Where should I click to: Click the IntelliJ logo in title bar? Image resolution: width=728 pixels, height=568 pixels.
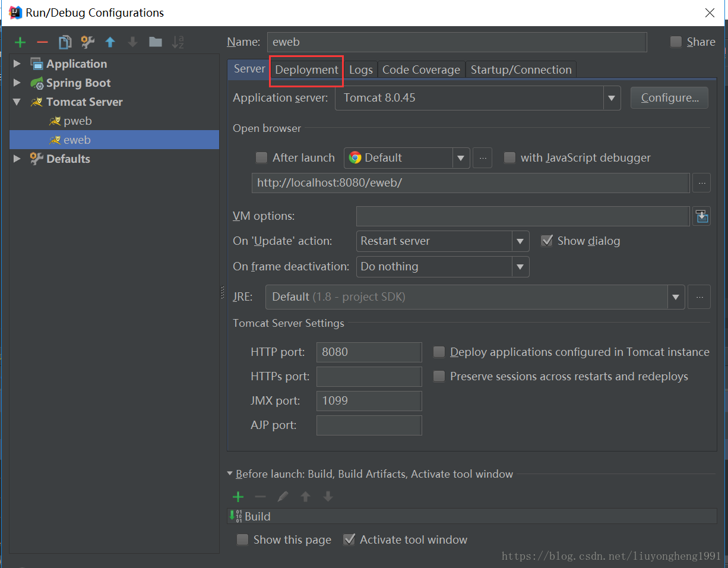pos(15,12)
